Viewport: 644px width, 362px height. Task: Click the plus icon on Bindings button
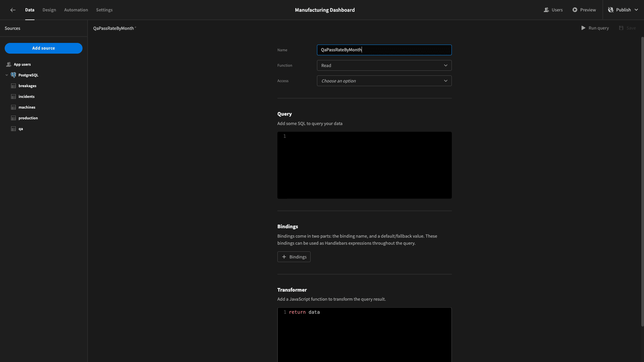(x=284, y=257)
